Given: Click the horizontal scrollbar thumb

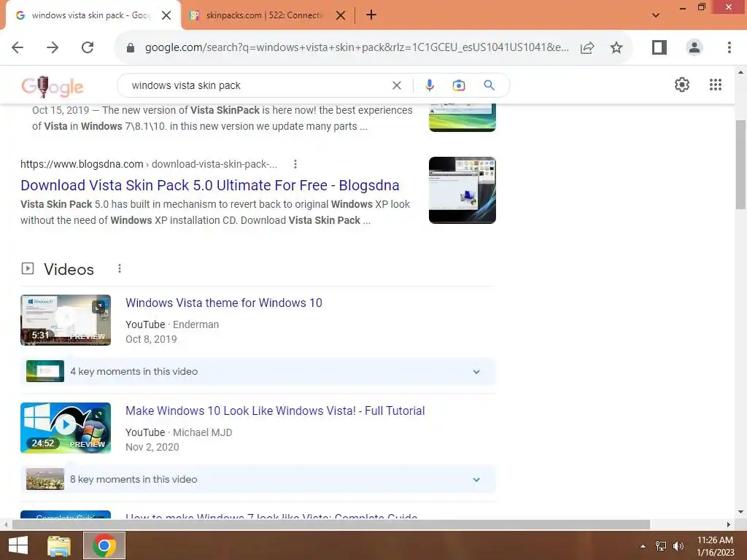Looking at the screenshot, I should click(331, 524).
